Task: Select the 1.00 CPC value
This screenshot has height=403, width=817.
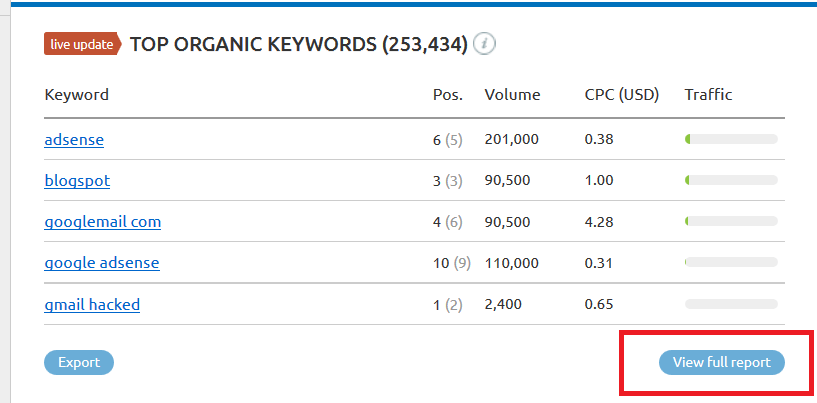Action: pyautogui.click(x=599, y=180)
